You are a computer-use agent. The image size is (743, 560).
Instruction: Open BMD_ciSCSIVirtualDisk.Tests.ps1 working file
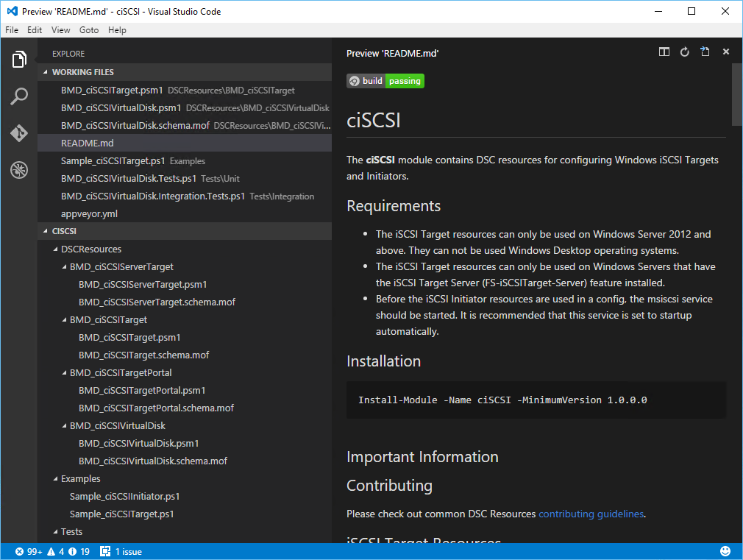coord(185,178)
